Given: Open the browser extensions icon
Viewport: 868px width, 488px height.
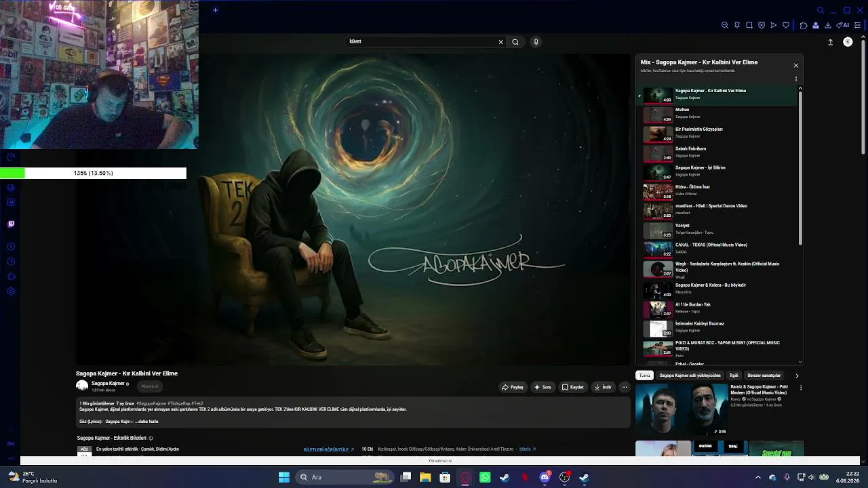Looking at the screenshot, I should [804, 25].
